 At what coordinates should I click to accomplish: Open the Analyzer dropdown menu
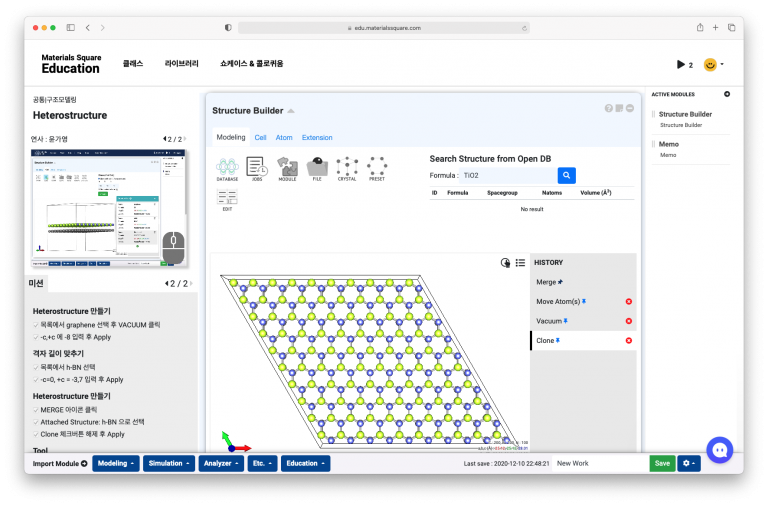(220, 464)
